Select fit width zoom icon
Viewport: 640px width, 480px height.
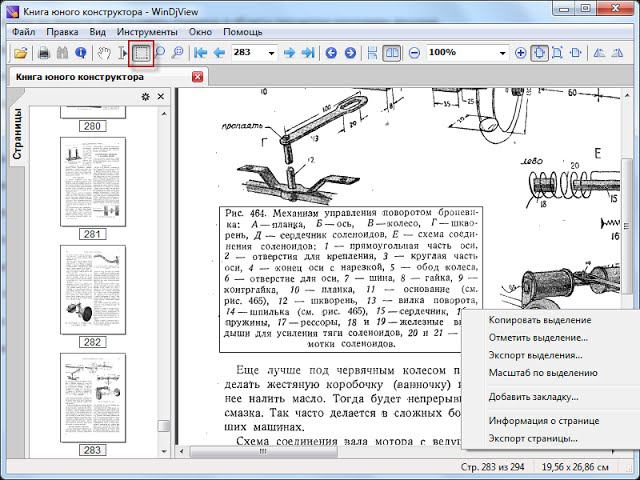tap(576, 53)
